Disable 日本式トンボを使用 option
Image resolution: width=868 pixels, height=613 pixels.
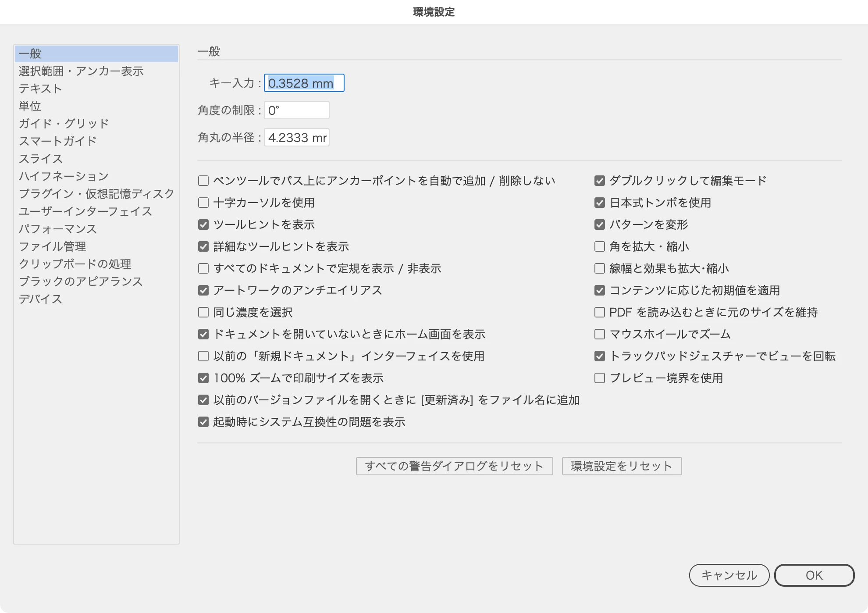point(600,203)
